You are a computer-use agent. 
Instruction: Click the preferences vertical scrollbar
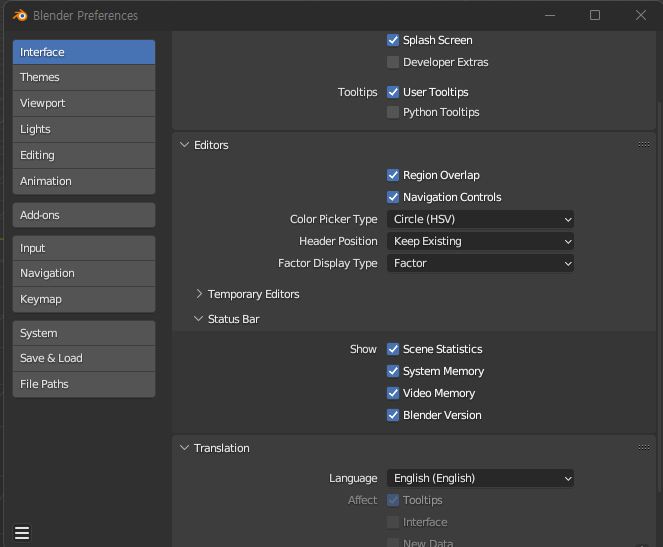(660, 296)
